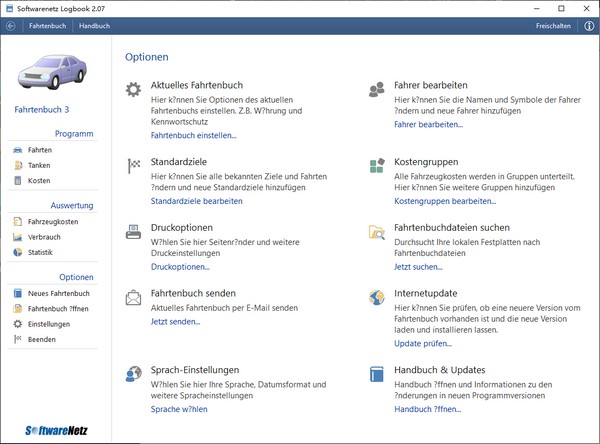Click the envelope icon for Fahrtenbuch senden
The width and height of the screenshot is (600, 444).
[134, 297]
